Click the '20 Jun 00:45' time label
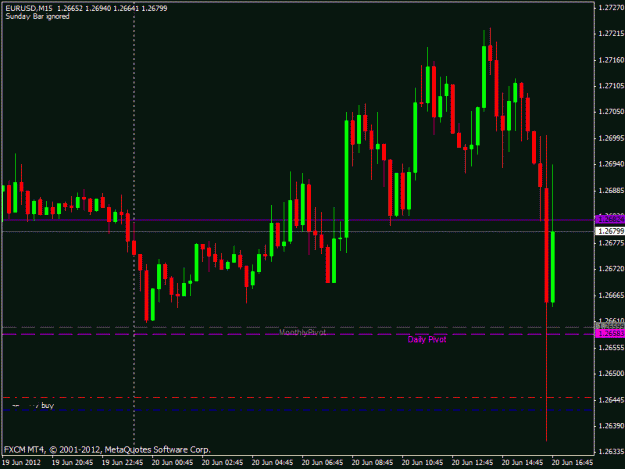Viewport: 625px width, 469px height. [x=172, y=462]
